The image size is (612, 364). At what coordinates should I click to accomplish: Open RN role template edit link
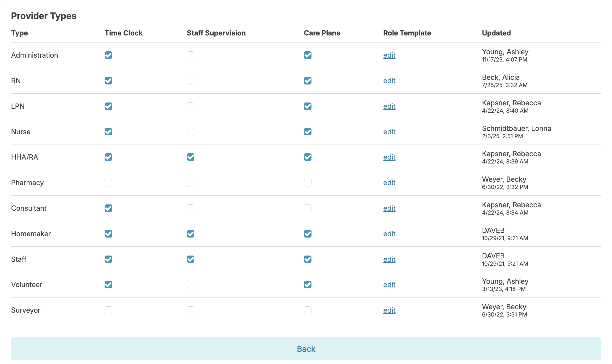tap(389, 81)
